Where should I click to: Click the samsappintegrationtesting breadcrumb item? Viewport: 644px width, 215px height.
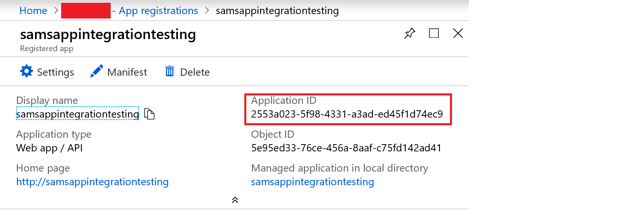pyautogui.click(x=277, y=11)
